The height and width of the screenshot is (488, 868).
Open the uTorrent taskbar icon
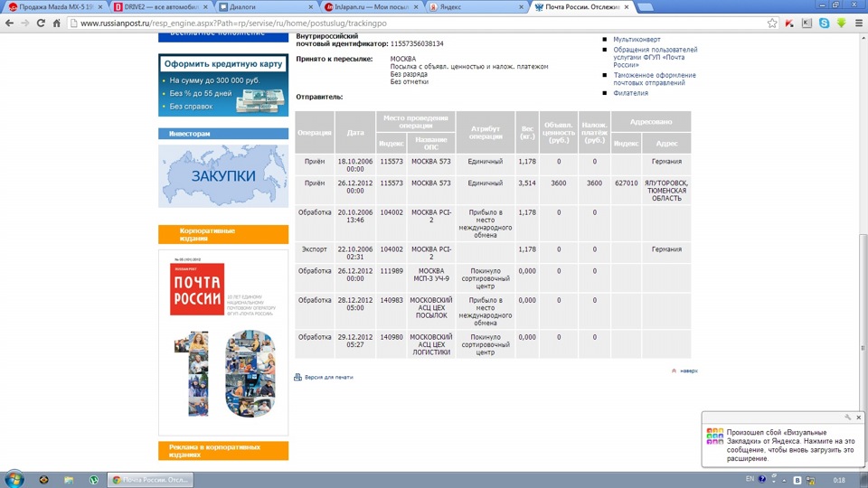[x=93, y=480]
